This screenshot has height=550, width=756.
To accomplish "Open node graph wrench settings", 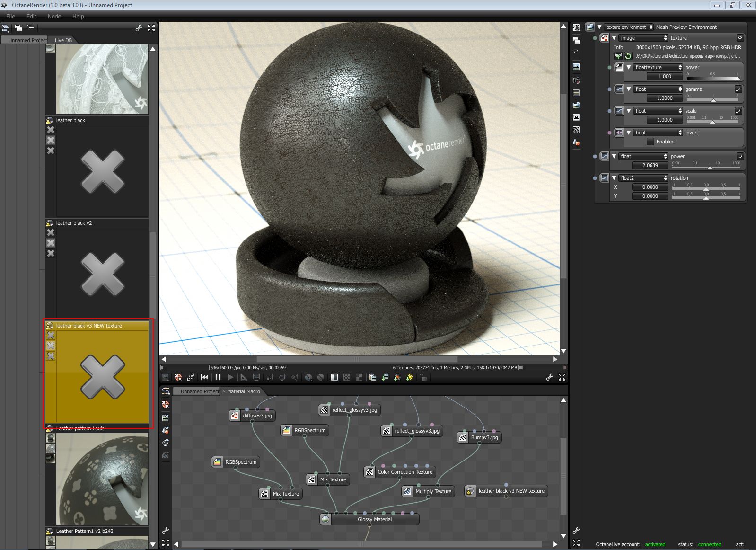I will click(166, 531).
